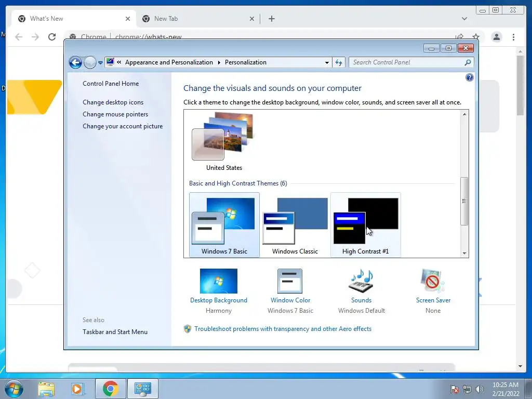Open the Help question mark icon
This screenshot has height=399, width=532.
click(469, 78)
